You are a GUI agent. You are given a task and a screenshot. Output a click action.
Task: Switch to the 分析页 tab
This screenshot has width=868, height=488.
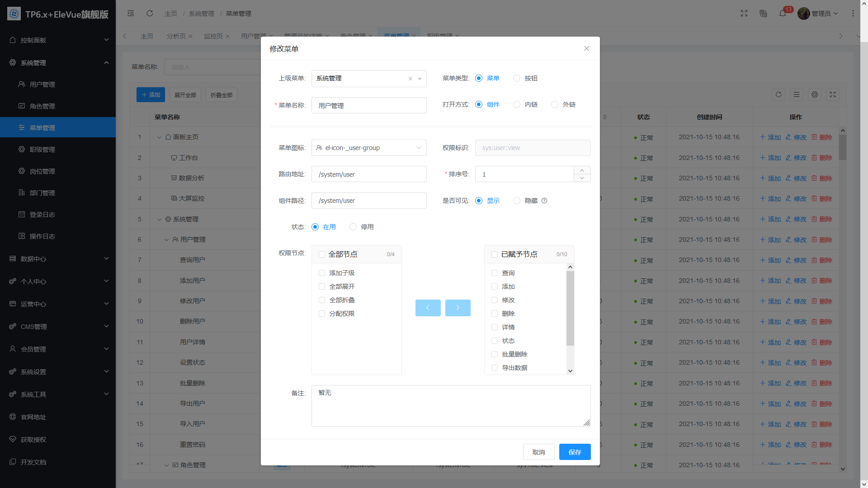pos(176,36)
